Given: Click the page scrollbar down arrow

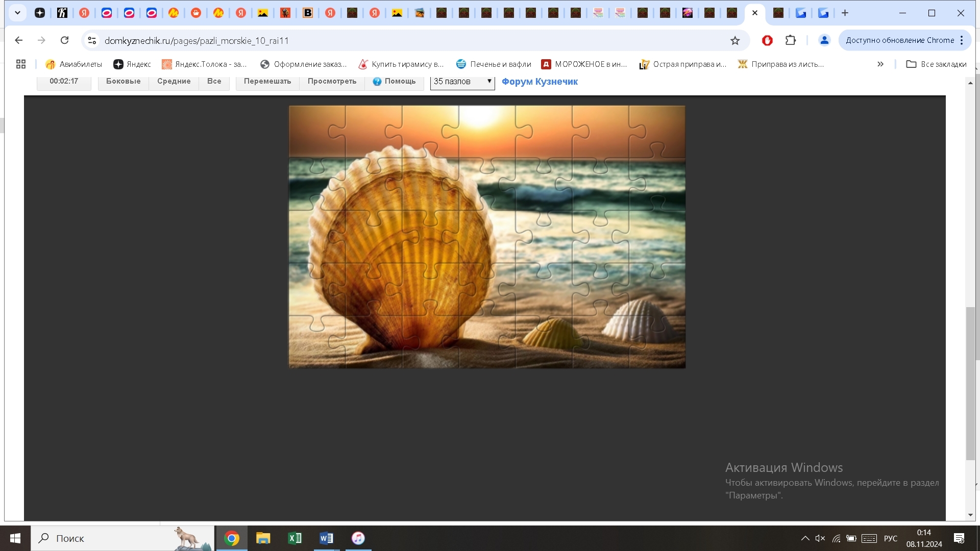Looking at the screenshot, I should (971, 515).
